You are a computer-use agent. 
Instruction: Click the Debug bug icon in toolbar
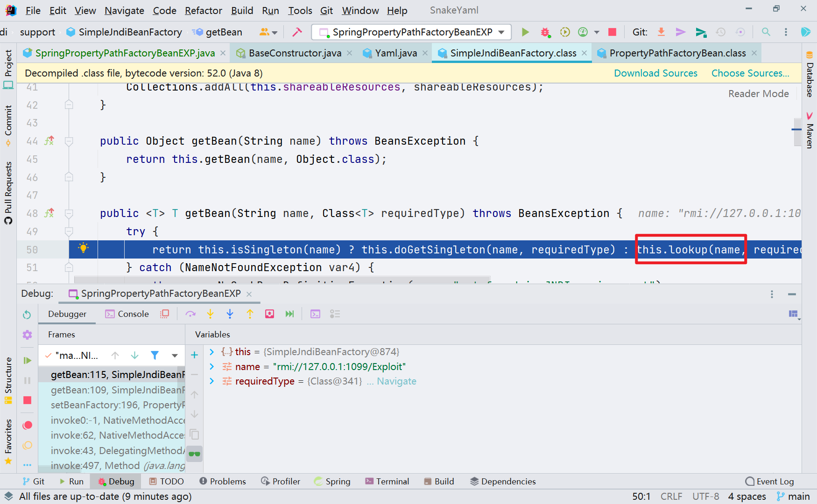545,32
